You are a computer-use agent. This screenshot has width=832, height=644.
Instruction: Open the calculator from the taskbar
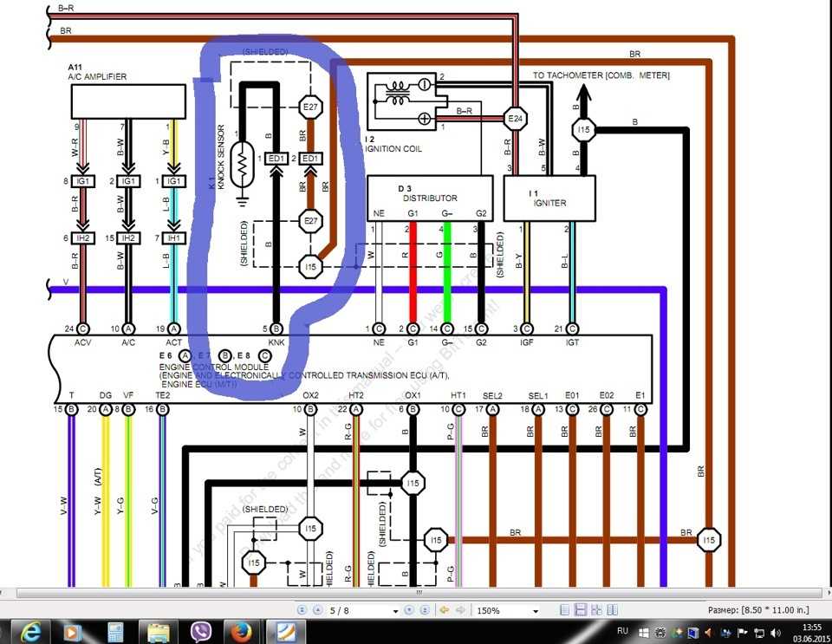(114, 632)
